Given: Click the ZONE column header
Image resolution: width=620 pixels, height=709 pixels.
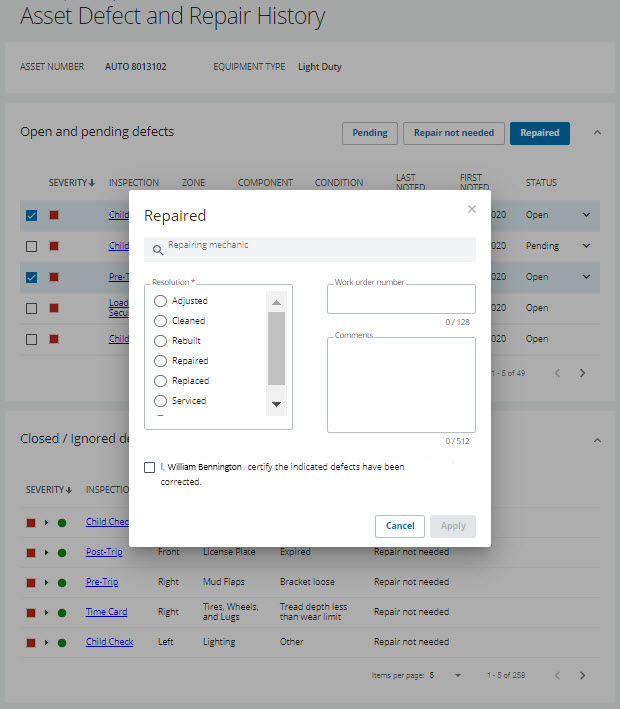Looking at the screenshot, I should tap(193, 183).
